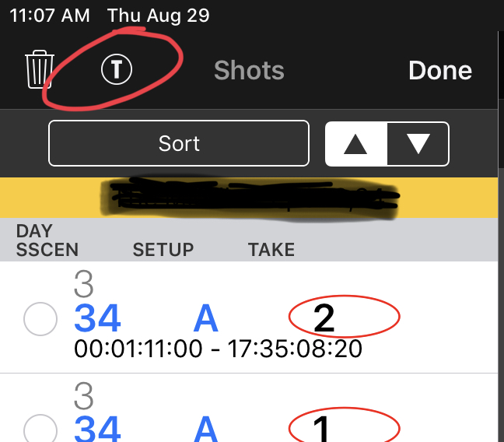
Task: Sort ascending with the up arrow
Action: [355, 144]
